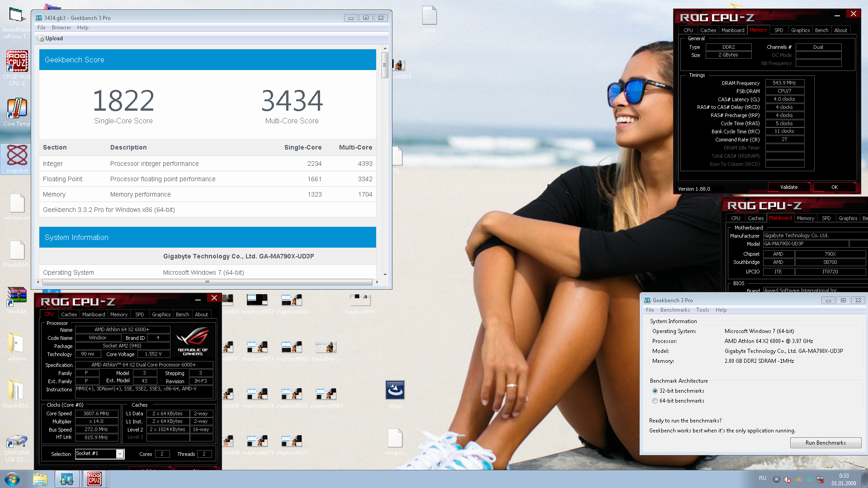Open Bench tab in the CPU-Z memory window

click(821, 30)
